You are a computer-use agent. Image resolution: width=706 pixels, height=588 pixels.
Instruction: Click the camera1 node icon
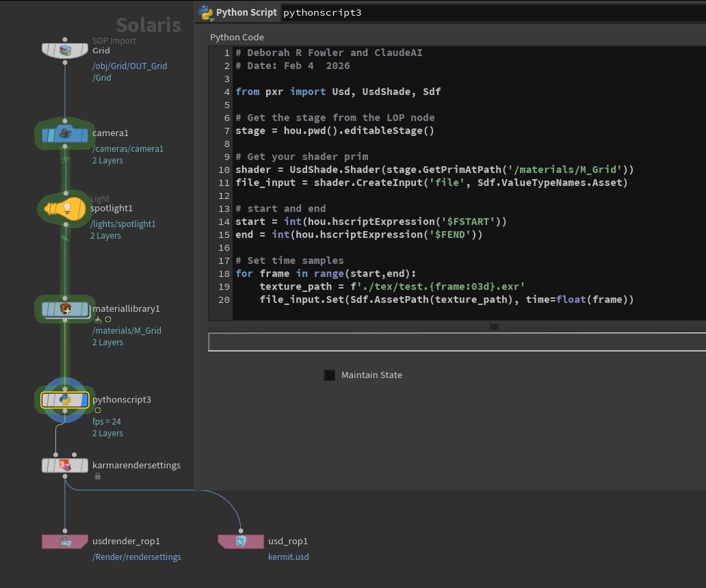65,135
